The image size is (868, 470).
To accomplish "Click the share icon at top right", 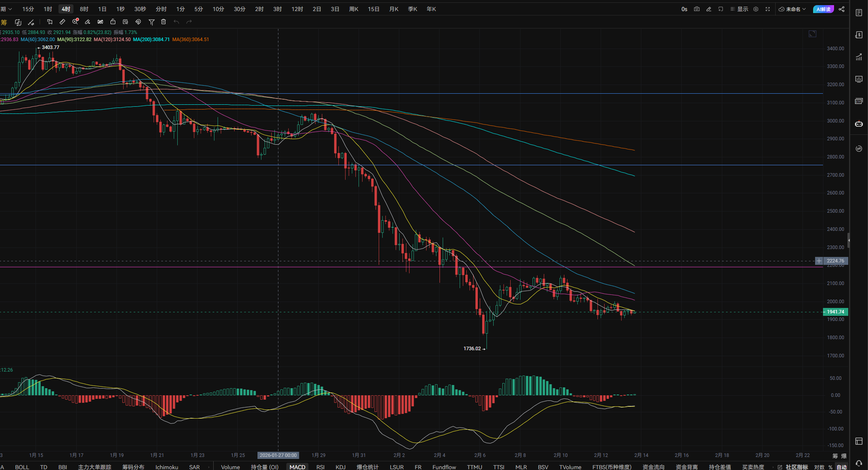I will [x=842, y=9].
